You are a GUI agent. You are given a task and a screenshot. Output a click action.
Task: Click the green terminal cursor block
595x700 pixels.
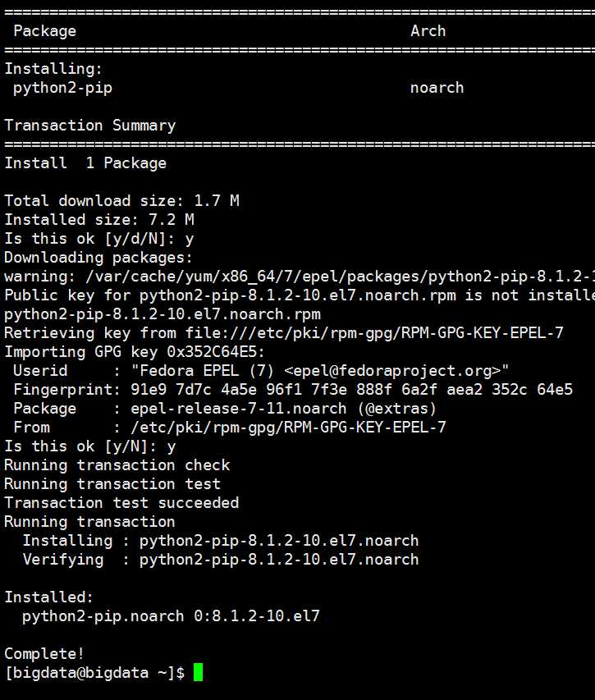tap(198, 672)
